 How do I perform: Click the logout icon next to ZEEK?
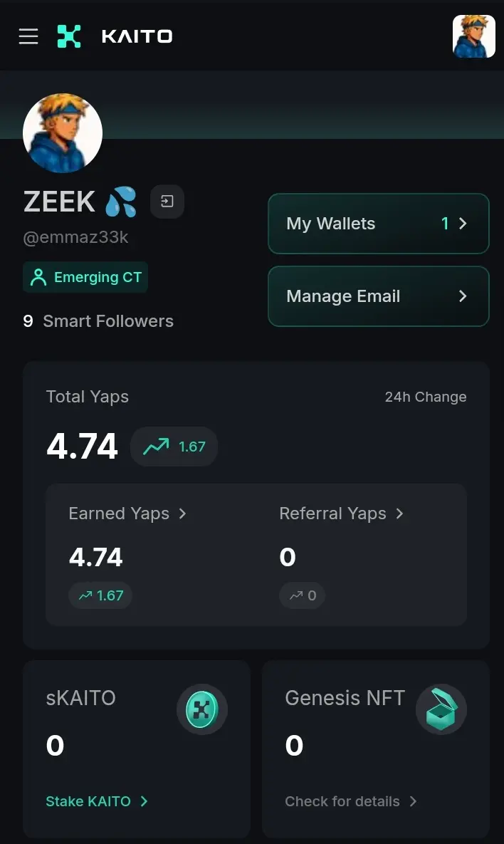coord(167,202)
